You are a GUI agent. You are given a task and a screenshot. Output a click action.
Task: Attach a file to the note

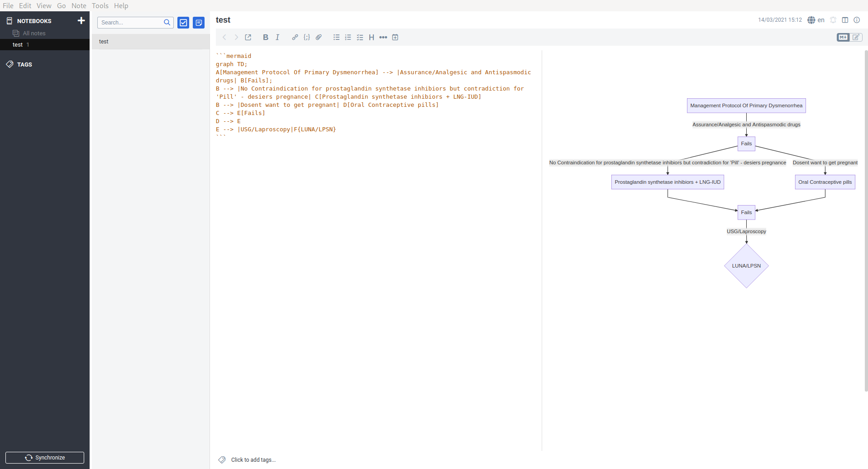coord(319,37)
